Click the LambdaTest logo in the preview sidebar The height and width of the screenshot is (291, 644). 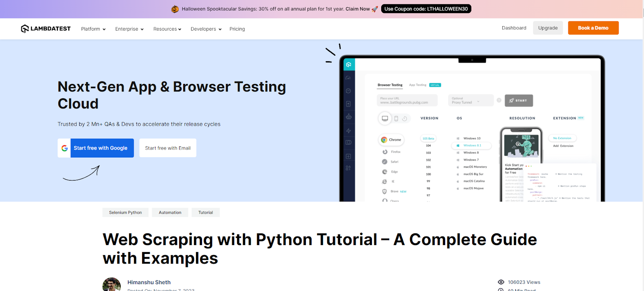tap(349, 64)
